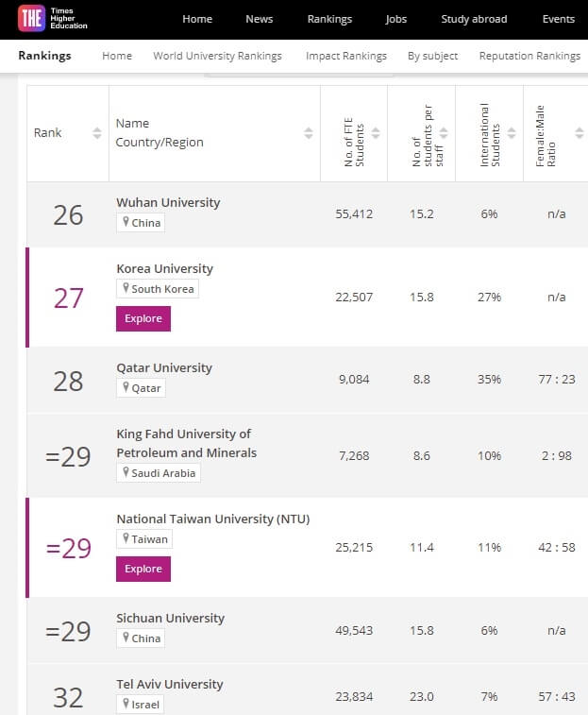This screenshot has height=715, width=588.
Task: Click international students value 35%
Action: [x=489, y=379]
